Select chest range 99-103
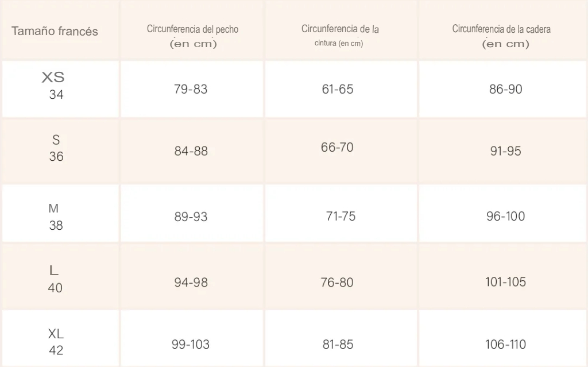This screenshot has height=367, width=588. [x=191, y=345]
